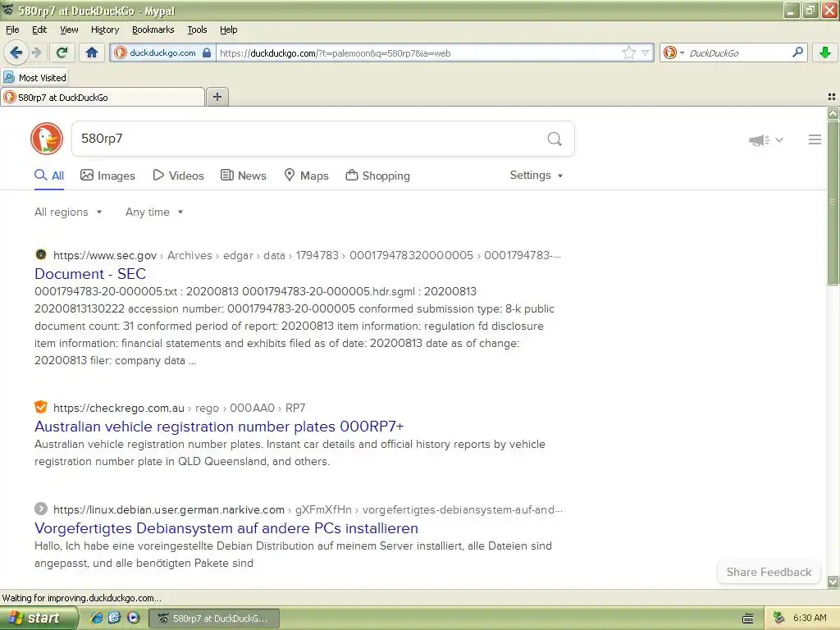Click the narkive.com result URL
This screenshot has height=630, width=840.
(x=308, y=510)
